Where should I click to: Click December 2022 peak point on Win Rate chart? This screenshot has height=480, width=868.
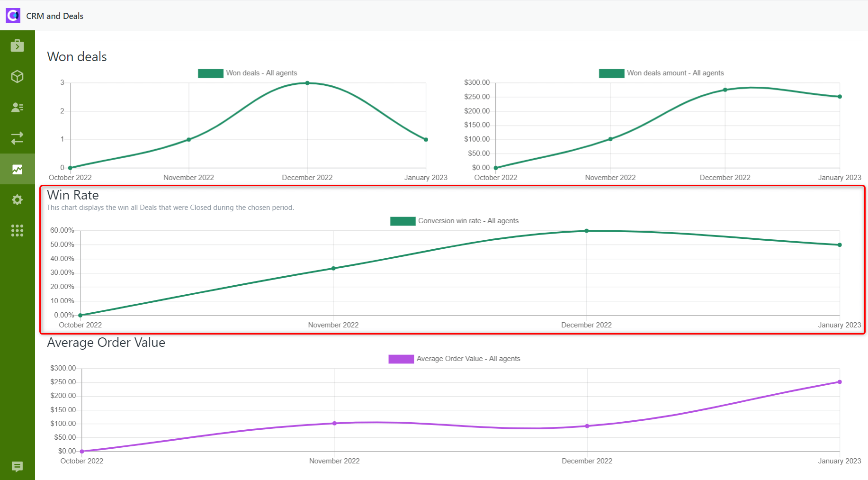(x=586, y=231)
